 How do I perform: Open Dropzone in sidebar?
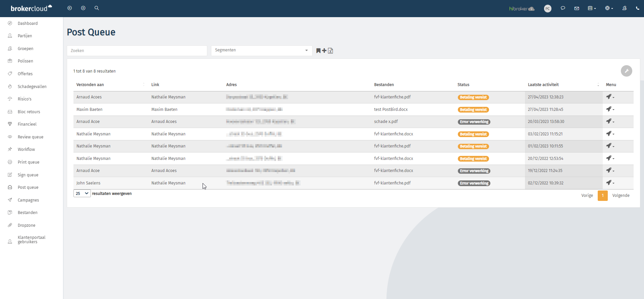click(x=26, y=225)
